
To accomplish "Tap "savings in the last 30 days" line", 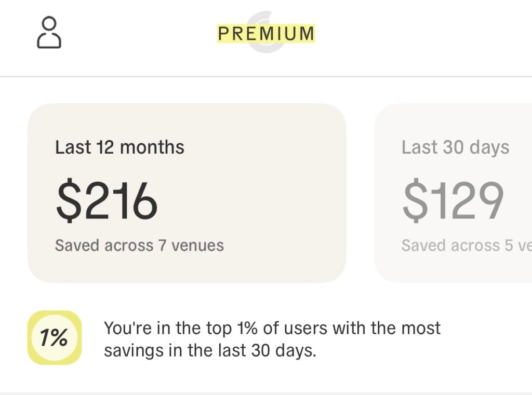I will (210, 350).
